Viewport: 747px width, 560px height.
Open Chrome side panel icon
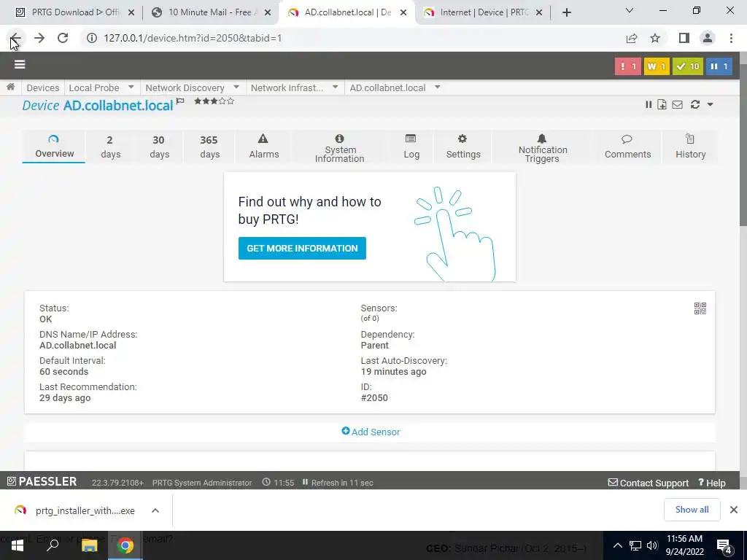[x=684, y=38]
